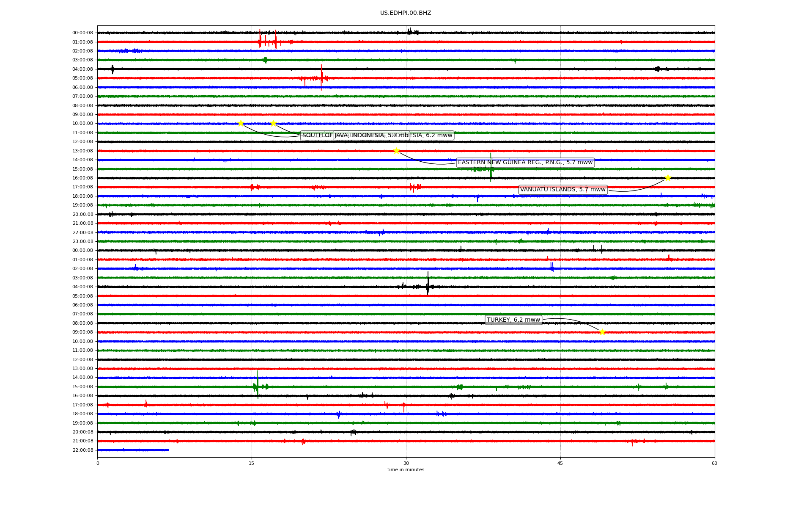
Task: Click the plot title US.EDHPI.00.BHZ
Action: pyautogui.click(x=406, y=13)
